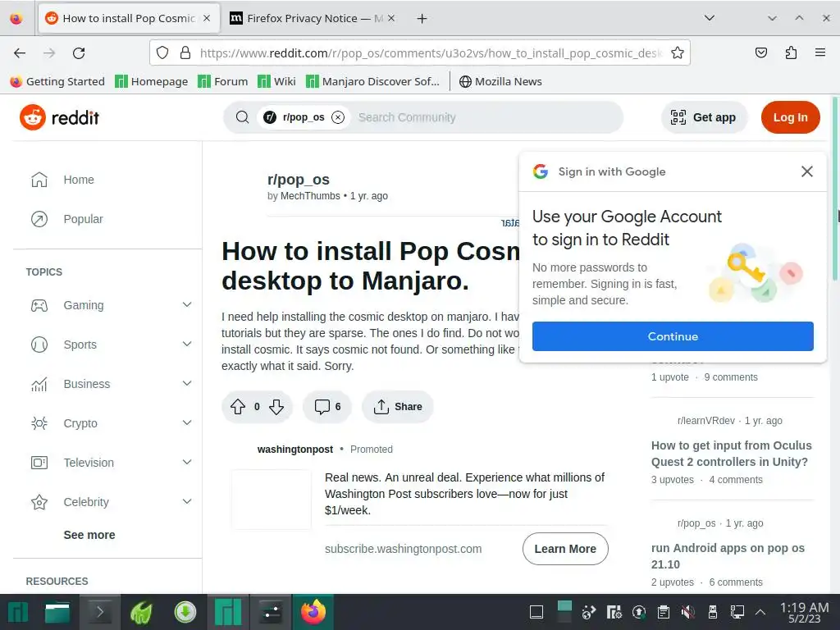The width and height of the screenshot is (840, 630).
Task: Downvote the post with the down arrow
Action: pyautogui.click(x=276, y=407)
